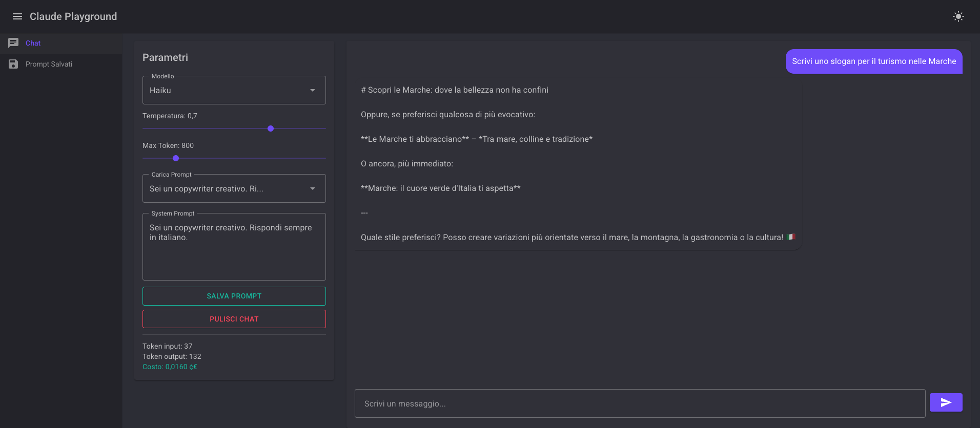Click the user's Marche slogan message bubble
Viewport: 980px width, 428px height.
[x=873, y=61]
